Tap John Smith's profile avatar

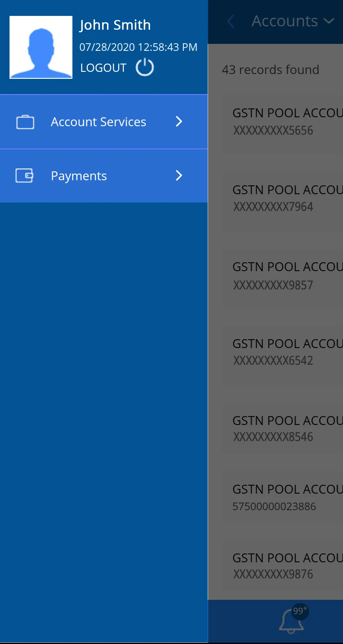(41, 47)
